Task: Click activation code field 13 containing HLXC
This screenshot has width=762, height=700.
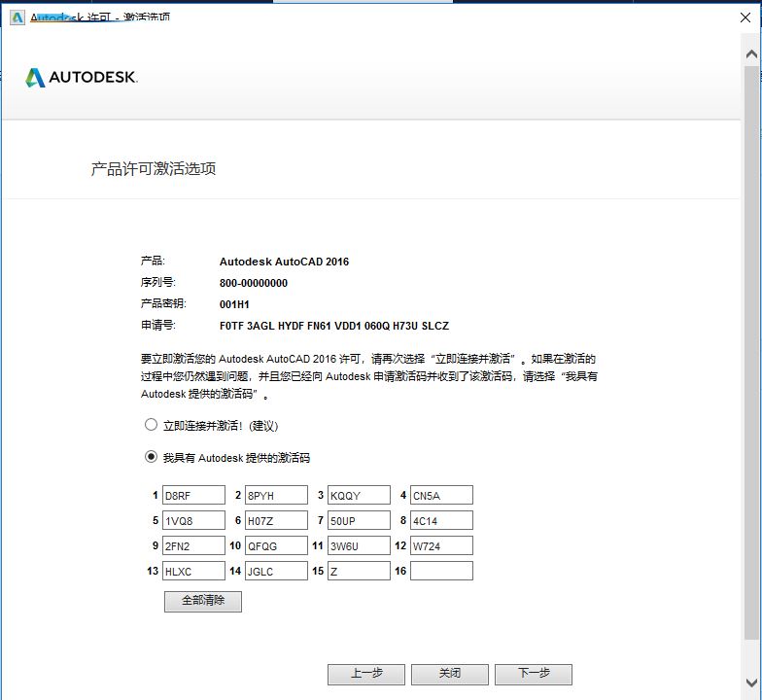Action: point(193,571)
